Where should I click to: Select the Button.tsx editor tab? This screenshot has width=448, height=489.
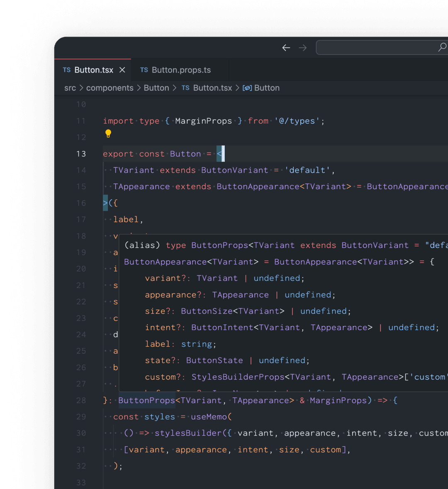[94, 70]
